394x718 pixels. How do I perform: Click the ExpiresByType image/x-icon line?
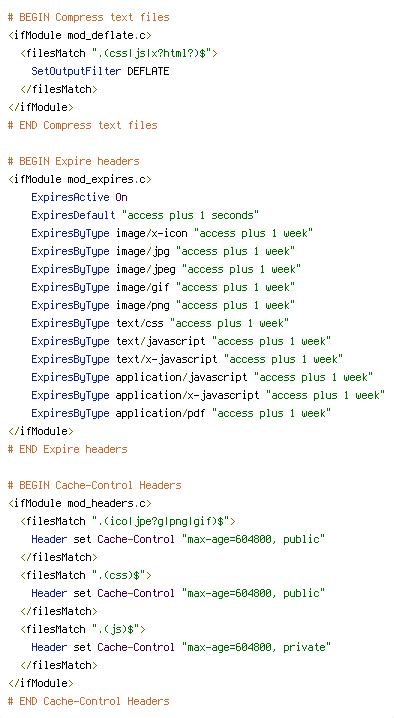click(172, 234)
